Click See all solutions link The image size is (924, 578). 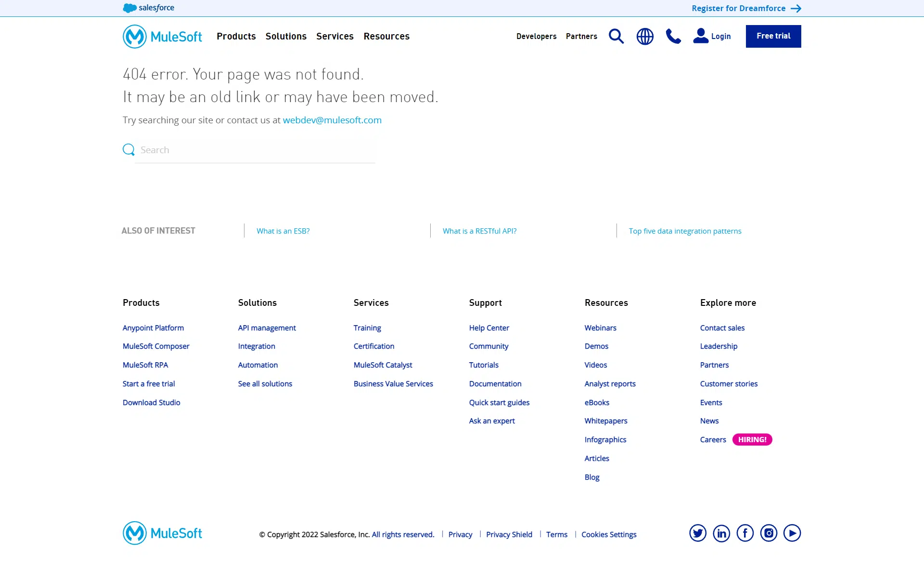tap(265, 383)
